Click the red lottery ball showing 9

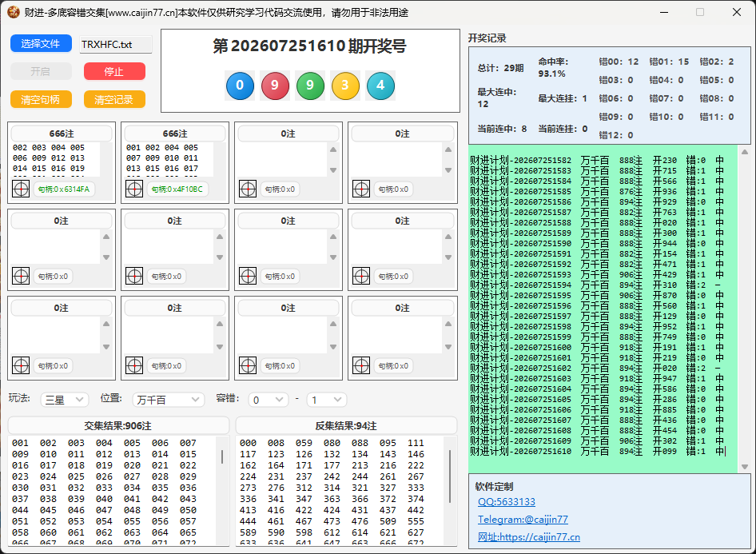tap(275, 86)
